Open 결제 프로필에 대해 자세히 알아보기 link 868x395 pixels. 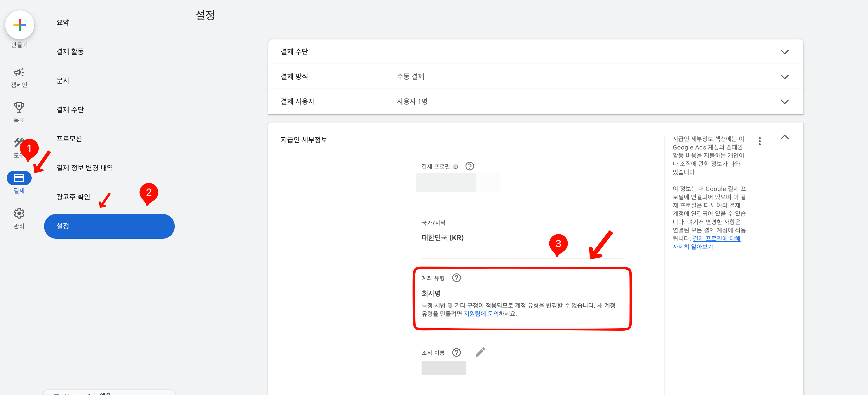coord(716,239)
